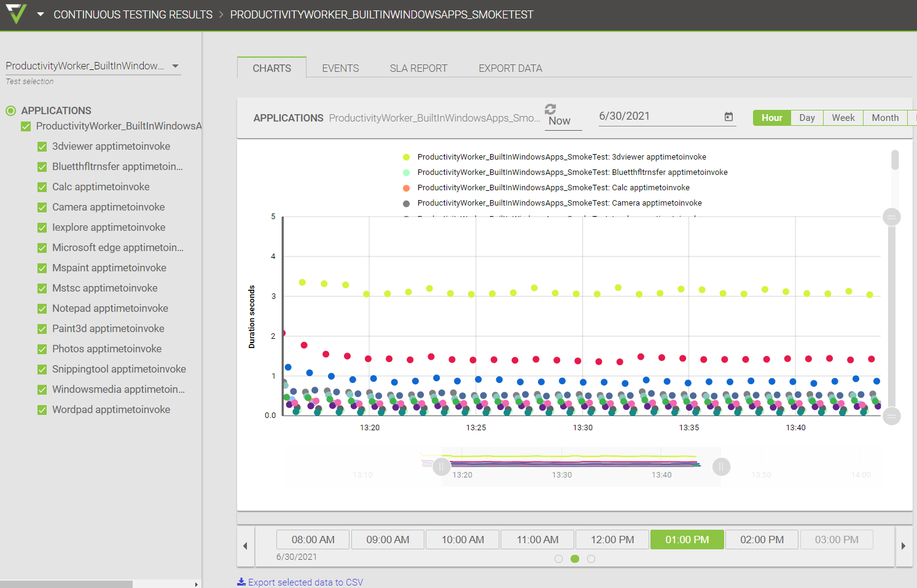This screenshot has width=917, height=588.
Task: Click the left handle of range slider
Action: tap(441, 466)
